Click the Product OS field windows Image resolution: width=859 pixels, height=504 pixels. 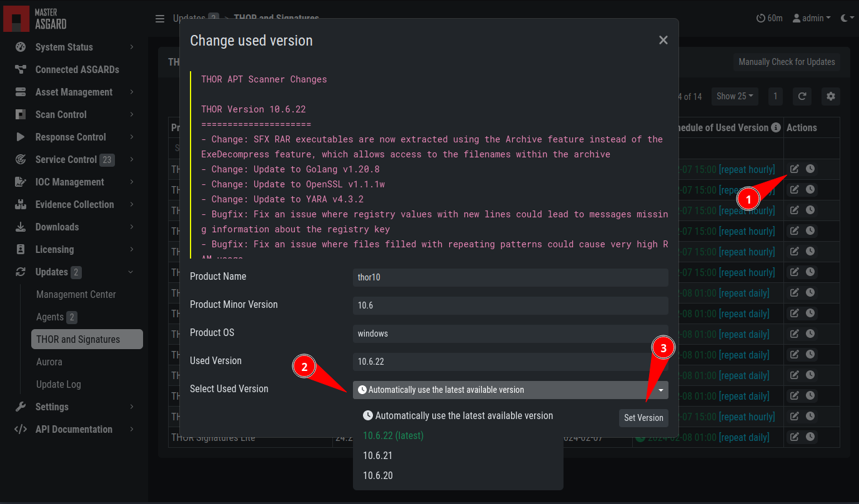510,334
